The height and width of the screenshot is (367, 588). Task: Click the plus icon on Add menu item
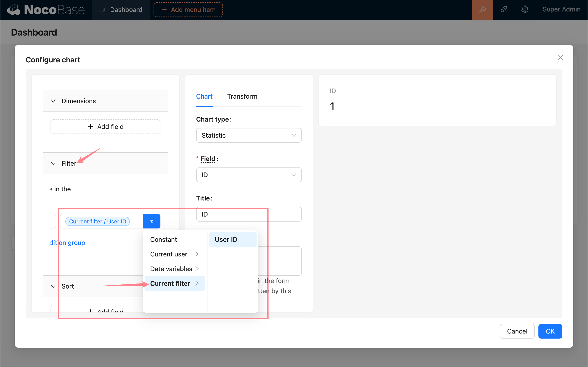pos(164,10)
